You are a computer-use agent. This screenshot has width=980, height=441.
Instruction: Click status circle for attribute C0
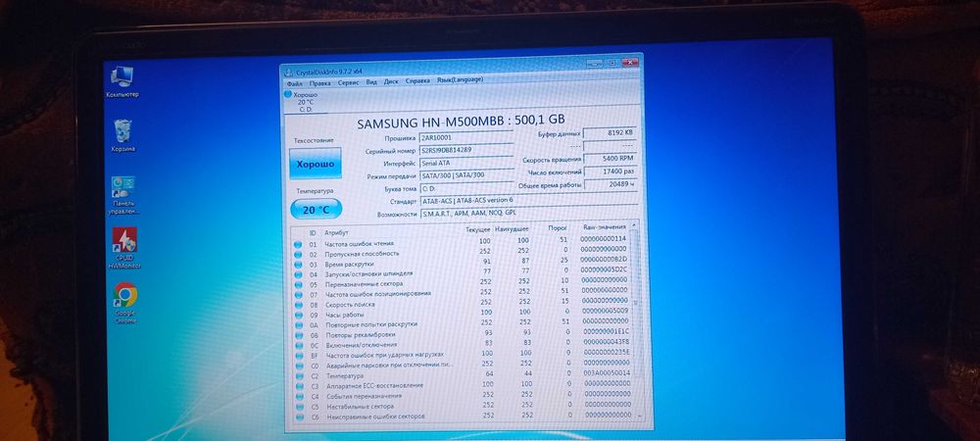tap(299, 367)
